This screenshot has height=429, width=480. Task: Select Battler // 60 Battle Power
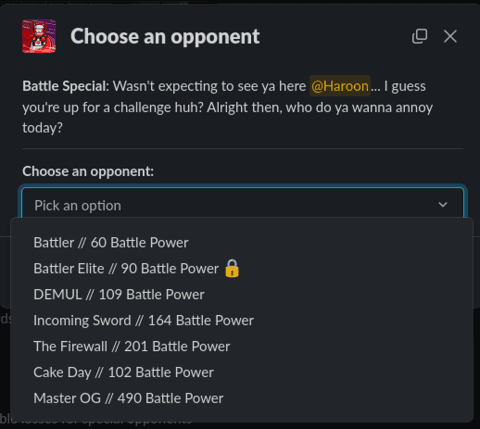242,243
